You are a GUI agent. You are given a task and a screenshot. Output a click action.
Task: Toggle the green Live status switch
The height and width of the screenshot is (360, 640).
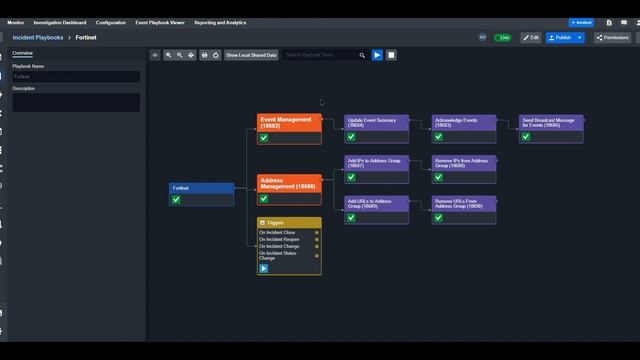coord(503,38)
